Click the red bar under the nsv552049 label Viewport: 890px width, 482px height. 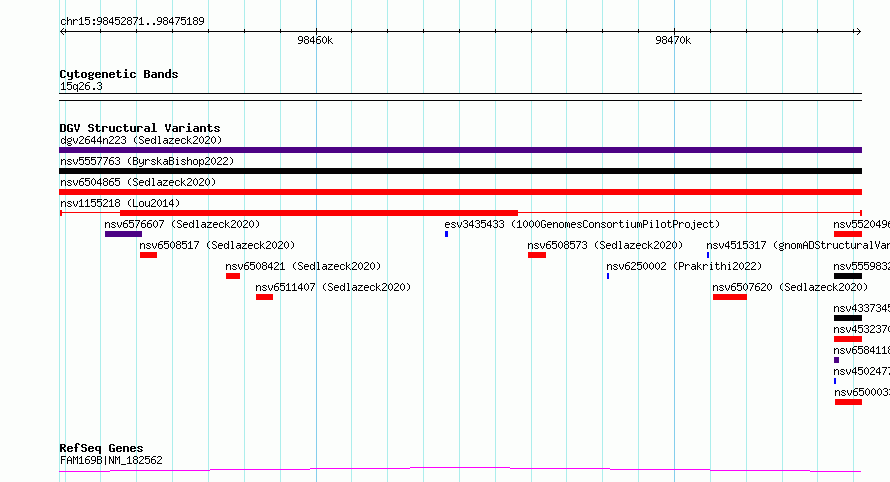(848, 234)
